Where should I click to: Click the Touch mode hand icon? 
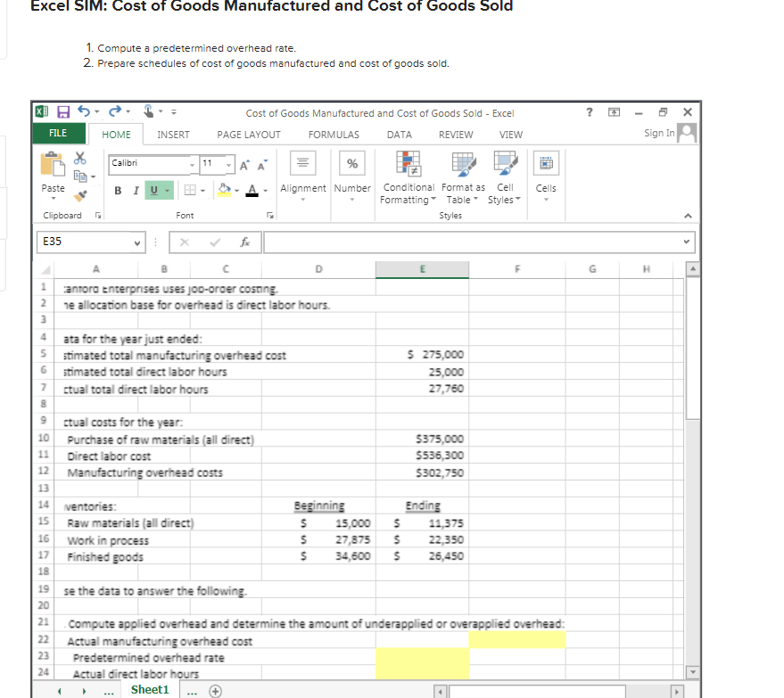click(148, 111)
